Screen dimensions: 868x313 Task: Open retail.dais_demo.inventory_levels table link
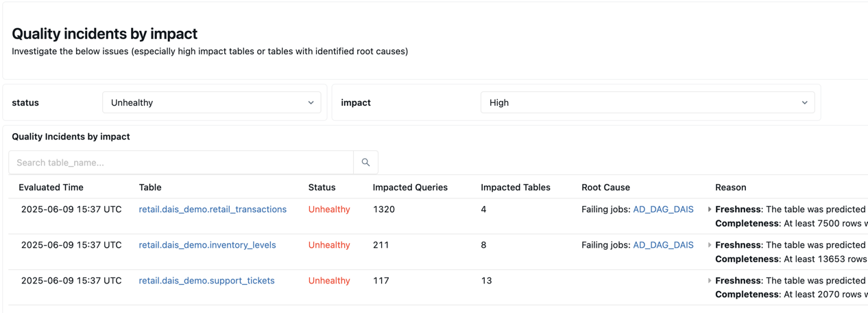[x=207, y=245]
